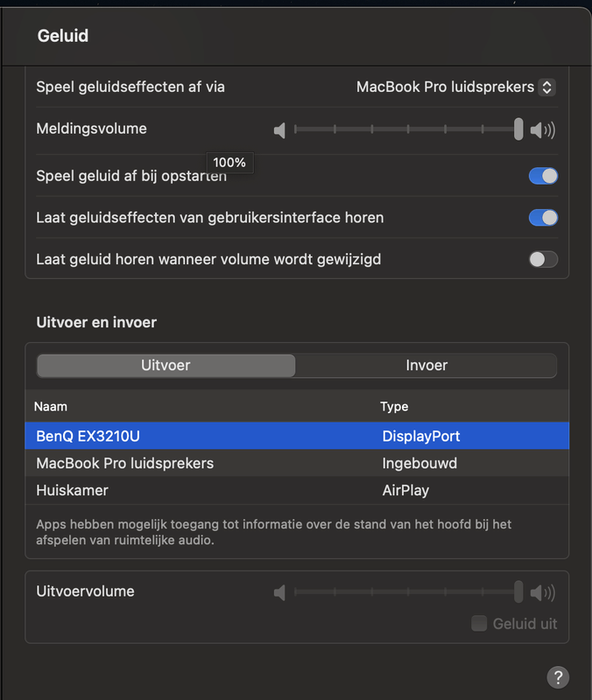Screen dimensions: 592x700
Task: Click the Uitvoervolume slider knob
Action: tap(518, 592)
